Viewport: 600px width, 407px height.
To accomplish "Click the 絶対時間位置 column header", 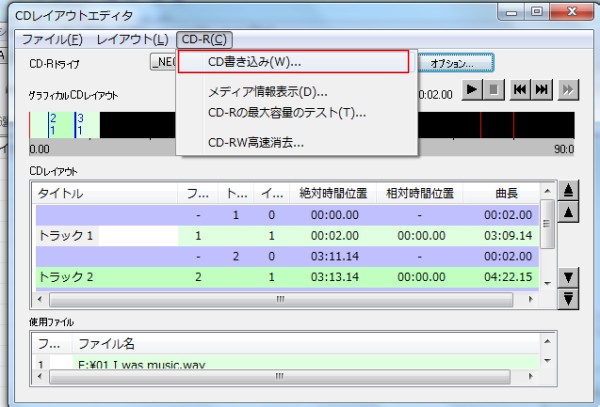I will 335,193.
